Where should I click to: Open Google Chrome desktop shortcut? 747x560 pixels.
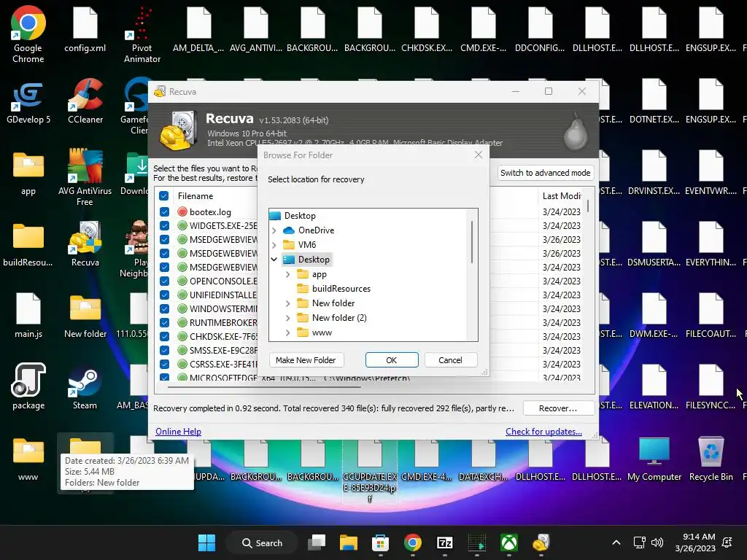28,34
